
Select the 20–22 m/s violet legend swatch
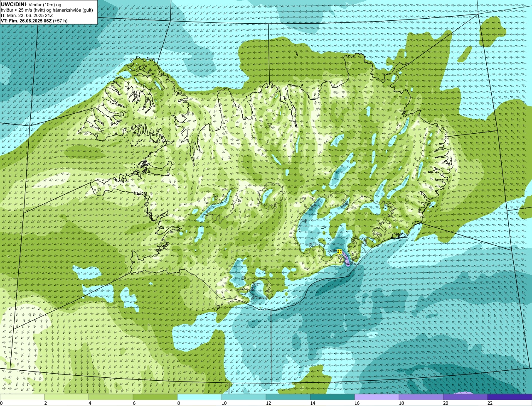coord(465,397)
